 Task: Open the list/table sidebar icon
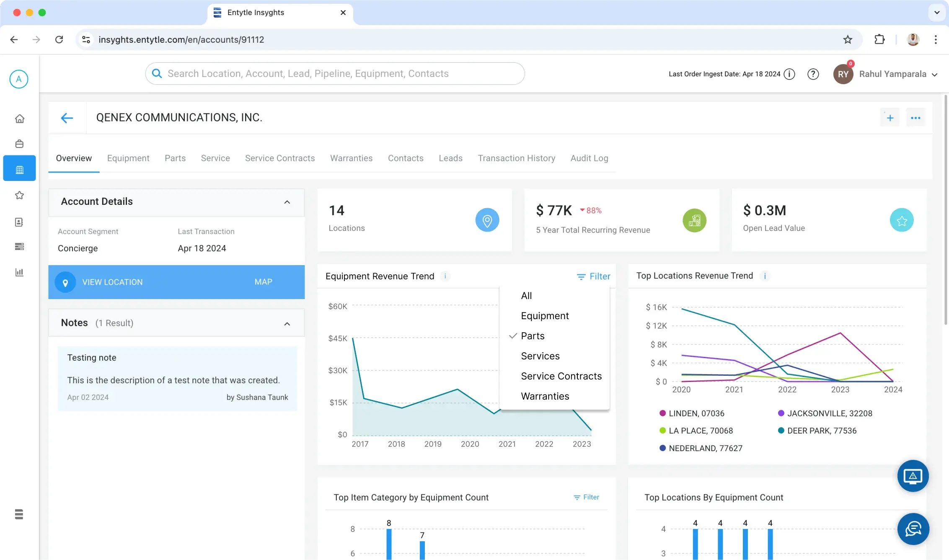tap(19, 246)
